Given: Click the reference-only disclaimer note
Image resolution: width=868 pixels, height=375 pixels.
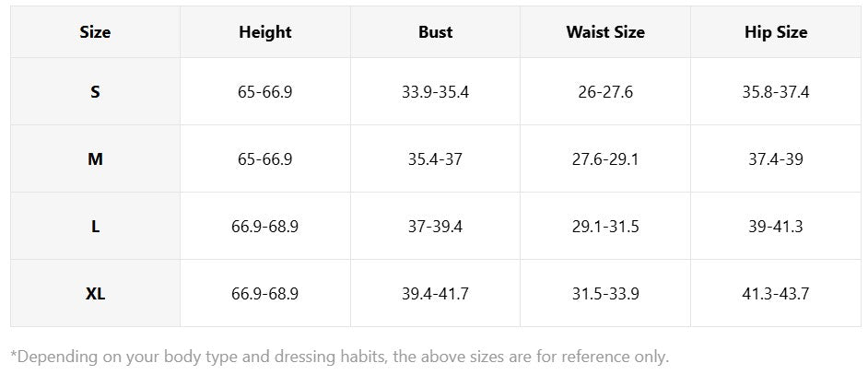Looking at the screenshot, I should [339, 357].
